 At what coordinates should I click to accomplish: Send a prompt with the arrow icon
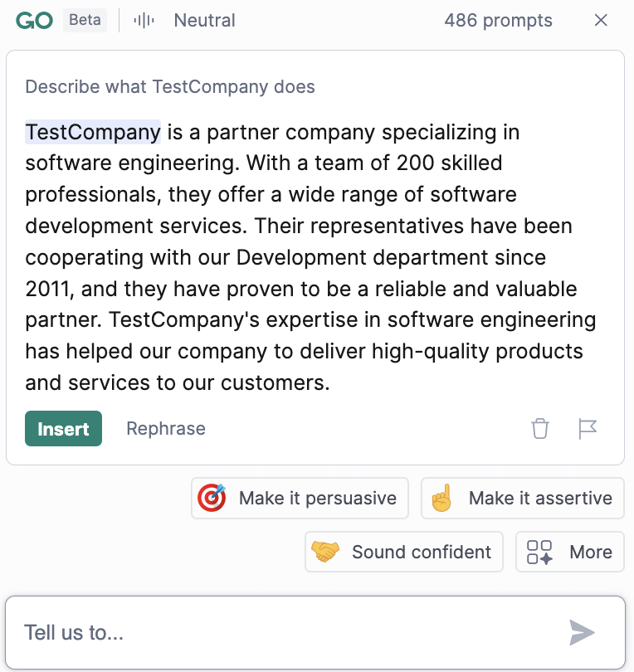point(583,633)
